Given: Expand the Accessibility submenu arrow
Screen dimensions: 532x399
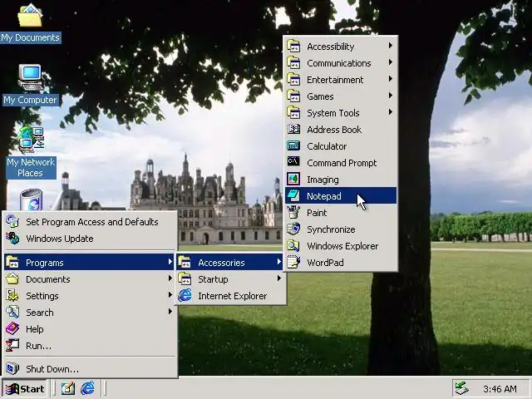Looking at the screenshot, I should [391, 46].
